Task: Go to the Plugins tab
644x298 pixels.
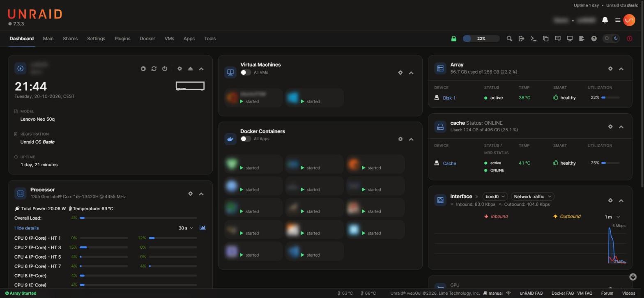Action: [122, 39]
